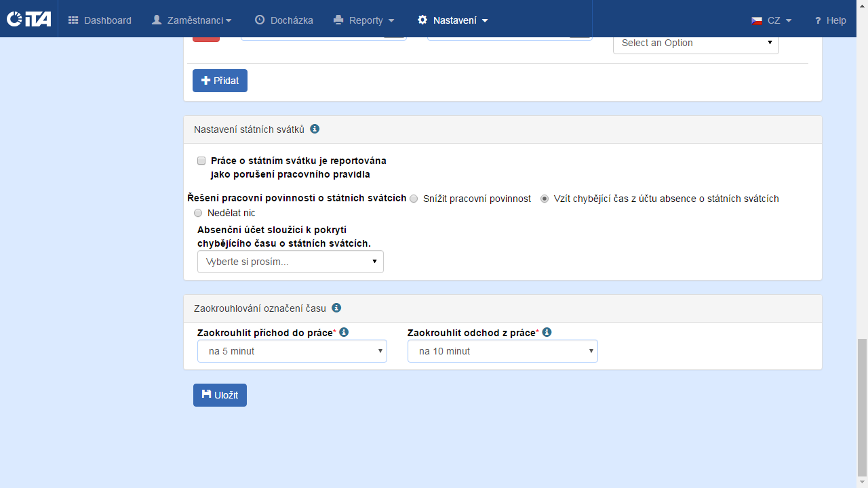Click info icon next to Zaokrouhlování označení času
Screen dimensions: 868x488
[x=336, y=308]
